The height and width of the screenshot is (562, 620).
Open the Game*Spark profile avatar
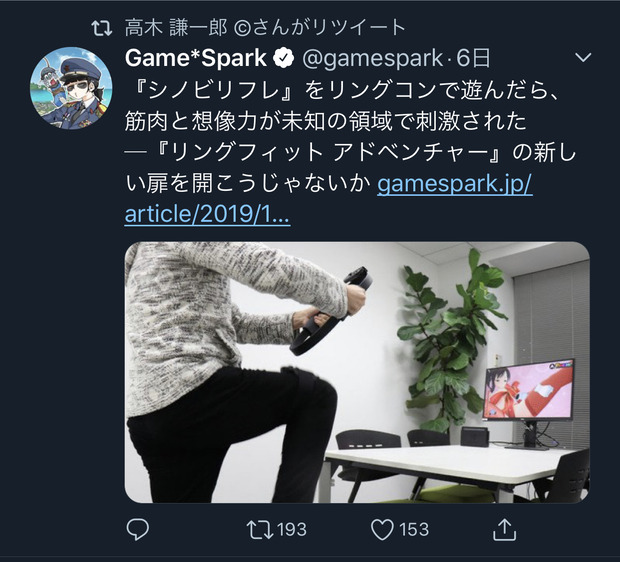(x=71, y=88)
